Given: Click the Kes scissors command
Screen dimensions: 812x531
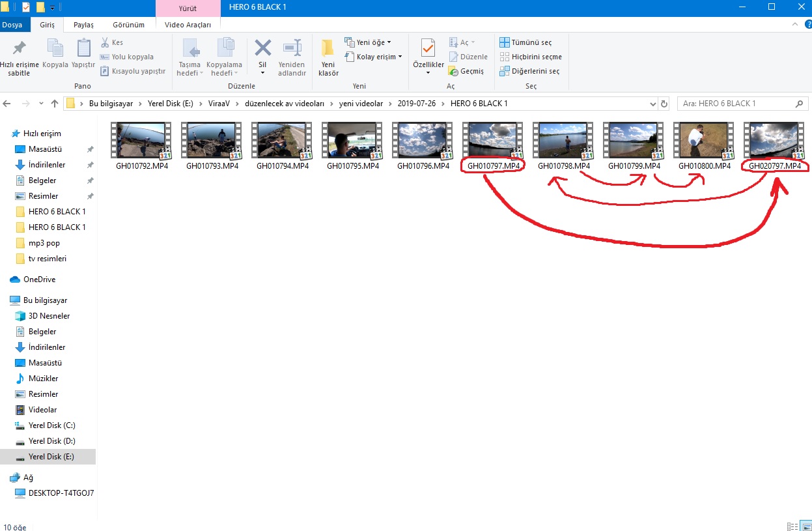Looking at the screenshot, I should [112, 42].
